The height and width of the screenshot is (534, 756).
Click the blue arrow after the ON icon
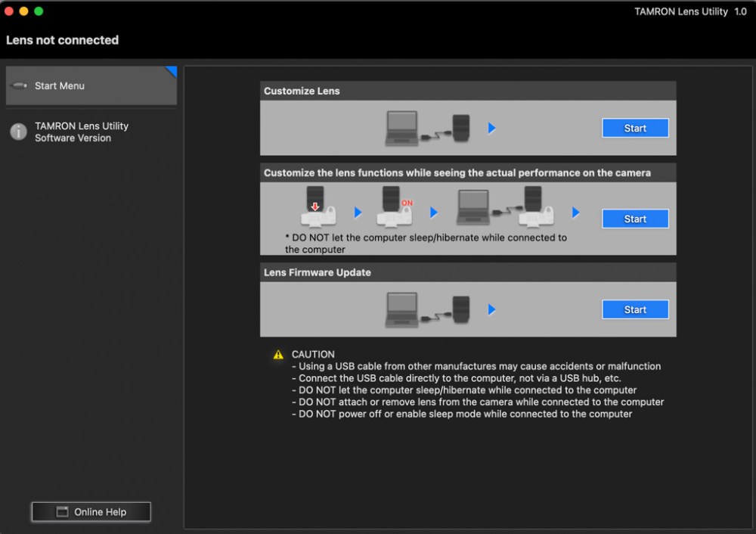pos(433,213)
